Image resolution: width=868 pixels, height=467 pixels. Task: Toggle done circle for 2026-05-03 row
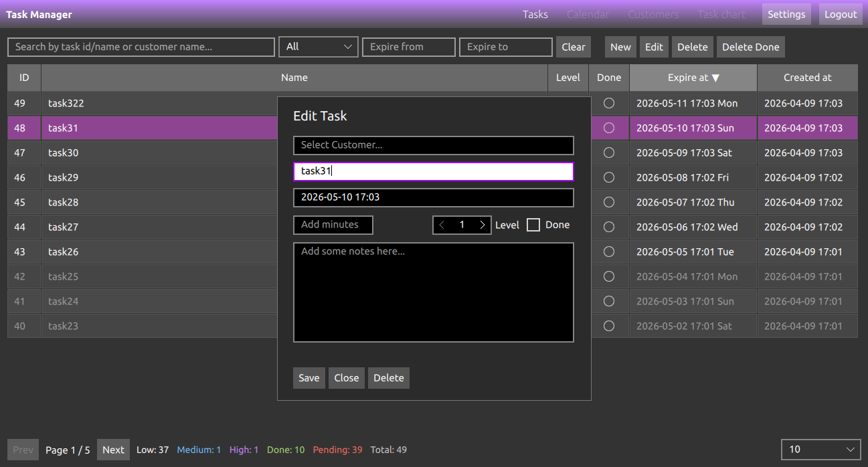(x=608, y=301)
